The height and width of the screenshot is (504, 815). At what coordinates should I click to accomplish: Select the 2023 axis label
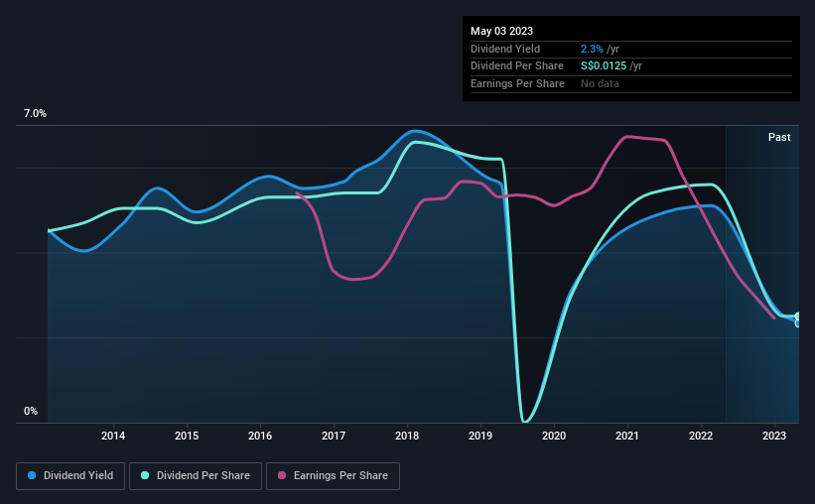[x=774, y=436]
